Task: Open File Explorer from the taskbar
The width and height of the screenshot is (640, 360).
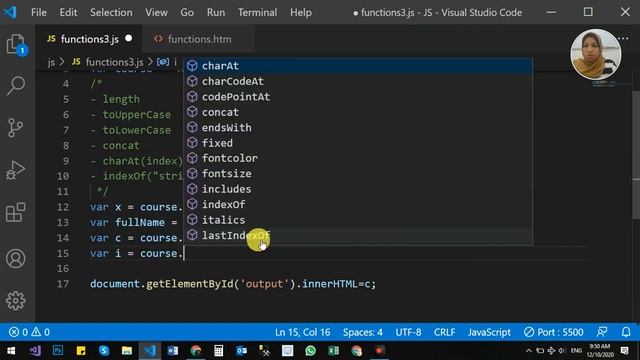Action: [x=127, y=351]
